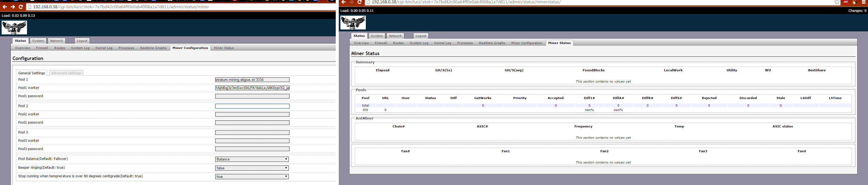Viewport: 868px width, 185px height.
Task: Click Changes: 0 indicator in right window
Action: (857, 11)
